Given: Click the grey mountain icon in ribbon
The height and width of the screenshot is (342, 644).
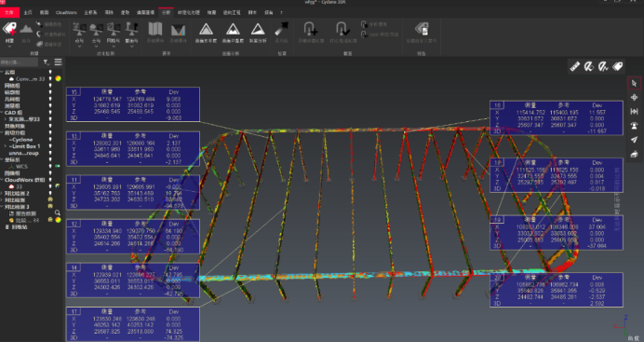Looking at the screenshot, I should 26,29.
